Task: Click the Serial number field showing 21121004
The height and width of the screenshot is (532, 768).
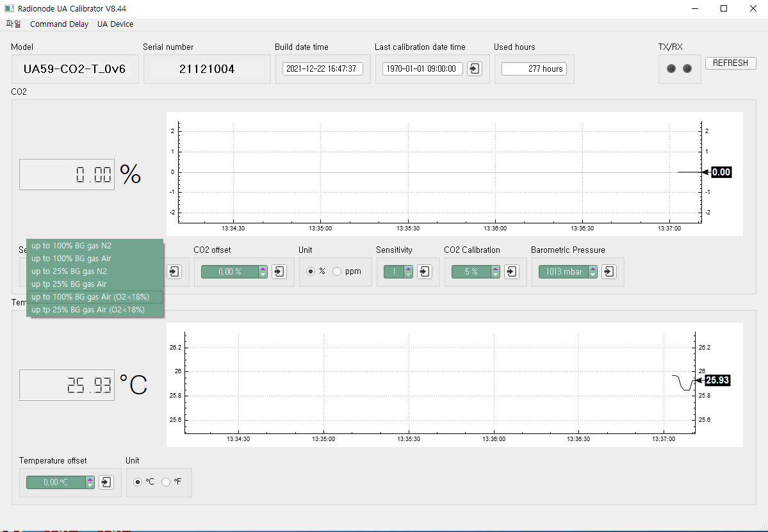Action: [207, 69]
